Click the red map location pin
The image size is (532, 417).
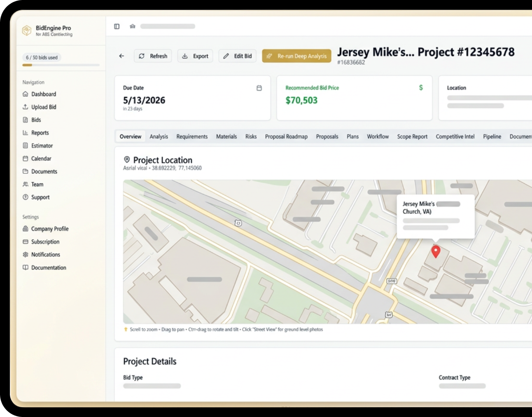(x=436, y=251)
